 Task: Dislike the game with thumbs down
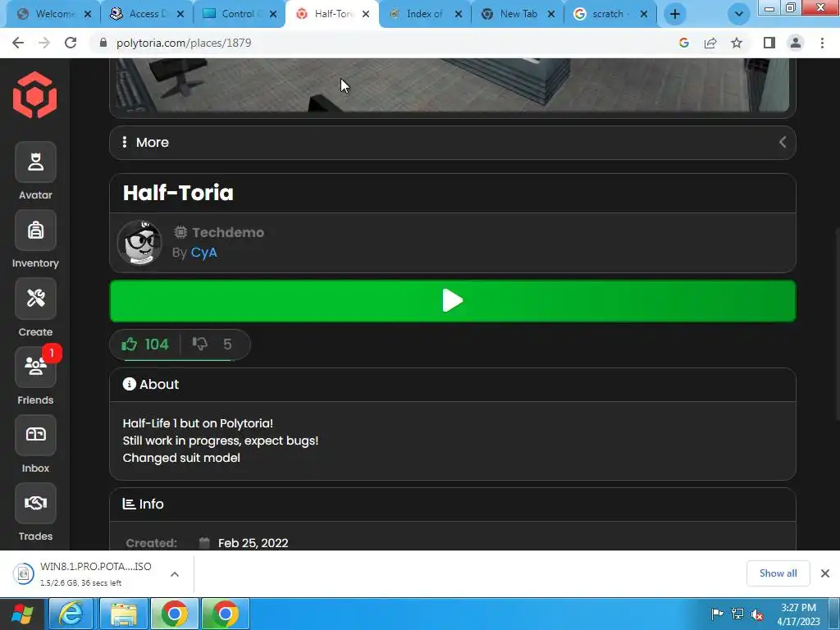[x=212, y=344]
